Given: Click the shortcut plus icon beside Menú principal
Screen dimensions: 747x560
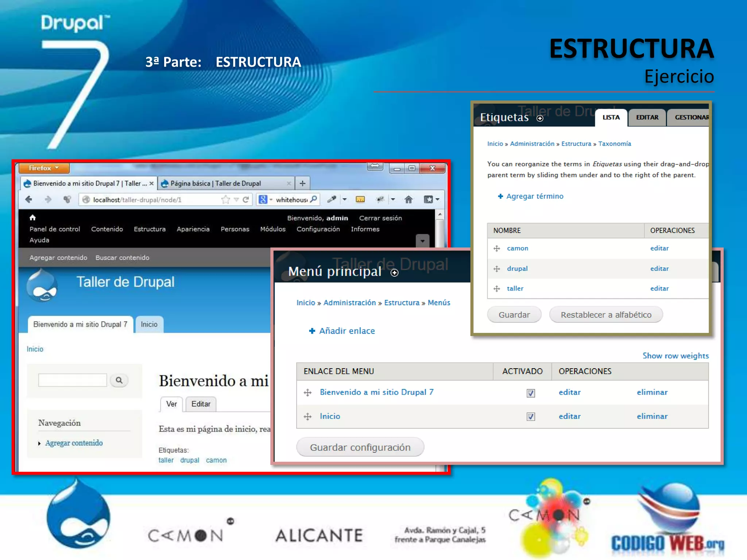Looking at the screenshot, I should click(394, 273).
